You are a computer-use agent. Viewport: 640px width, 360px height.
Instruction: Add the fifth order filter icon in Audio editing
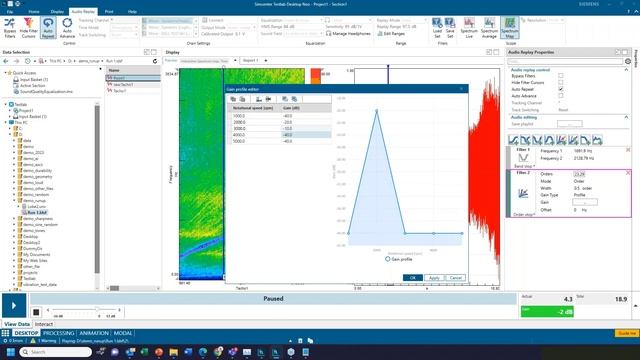[561, 140]
